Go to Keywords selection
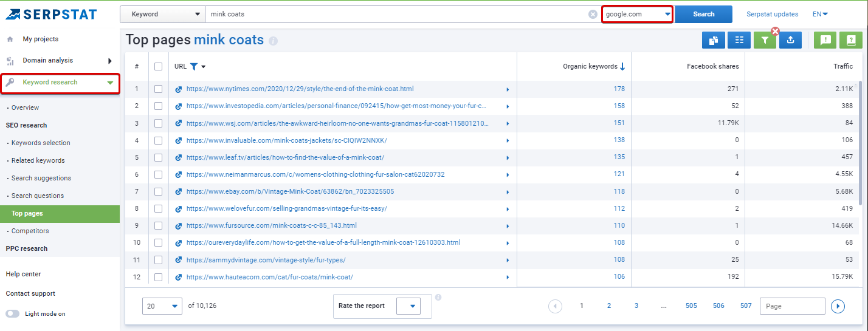 pyautogui.click(x=41, y=143)
